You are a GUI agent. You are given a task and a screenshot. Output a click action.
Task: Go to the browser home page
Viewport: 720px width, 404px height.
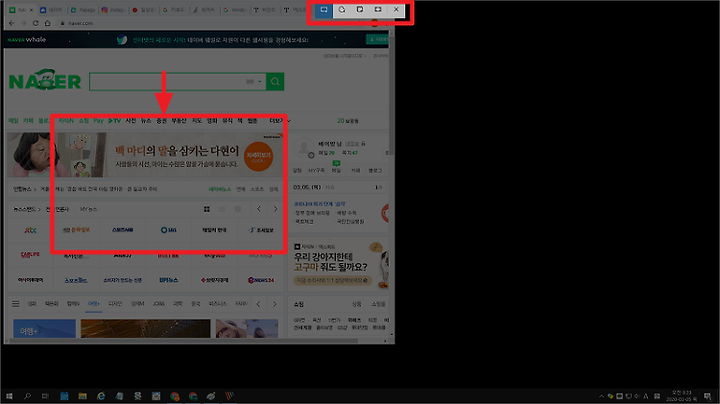point(47,23)
